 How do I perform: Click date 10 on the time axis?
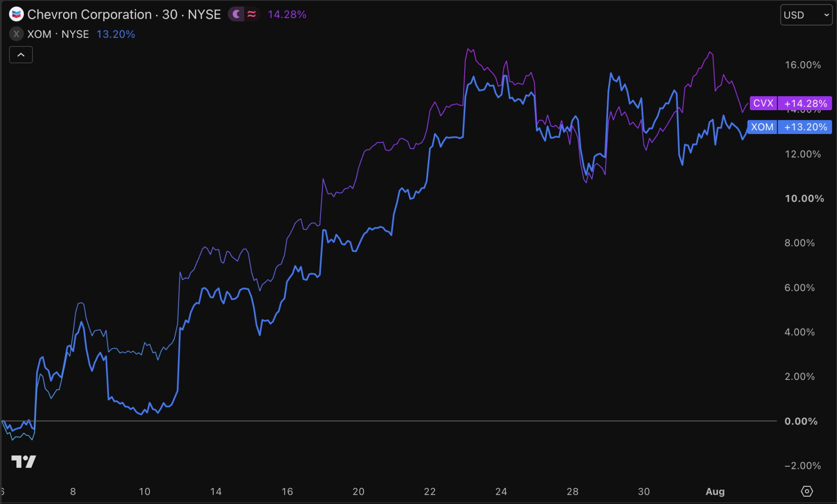(144, 491)
